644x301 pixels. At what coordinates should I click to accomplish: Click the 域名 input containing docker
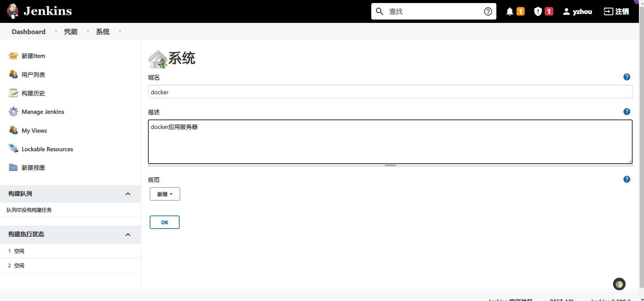390,92
